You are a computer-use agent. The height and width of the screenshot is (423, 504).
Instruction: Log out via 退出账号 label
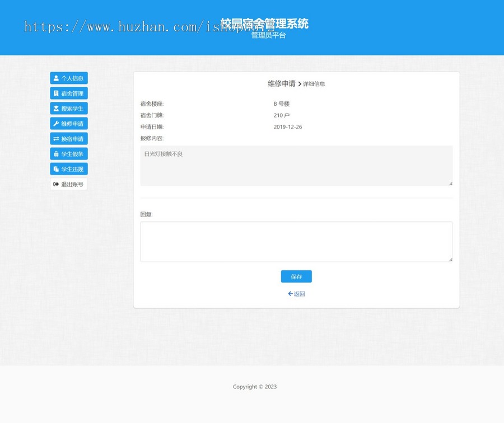72,184
